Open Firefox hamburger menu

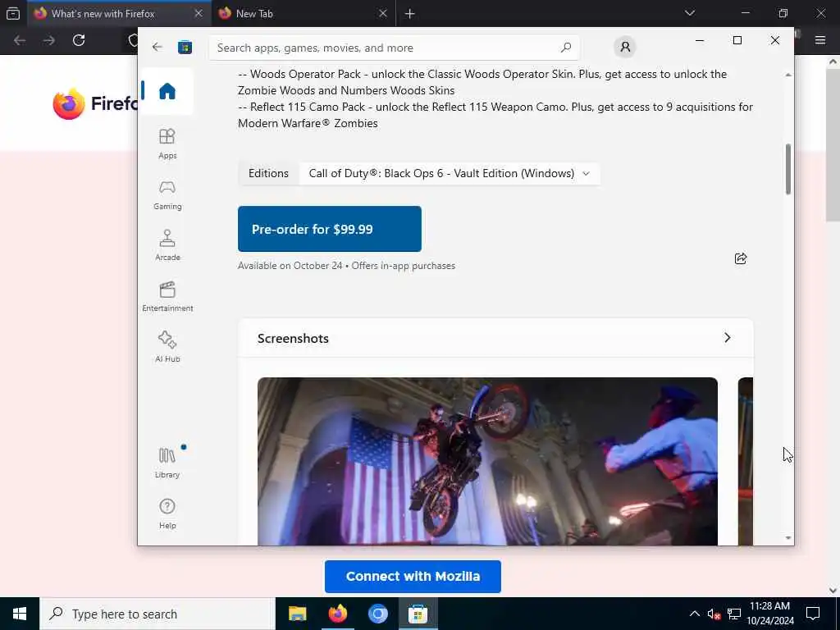click(x=820, y=40)
